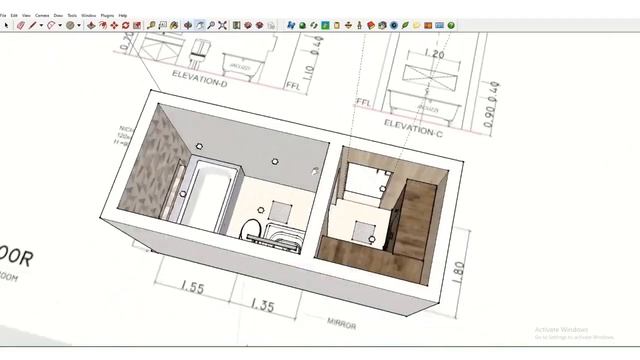Viewport: 640px width, 360px height.
Task: Expand the Circle shapes dropdown arrow
Action: tap(79, 25)
